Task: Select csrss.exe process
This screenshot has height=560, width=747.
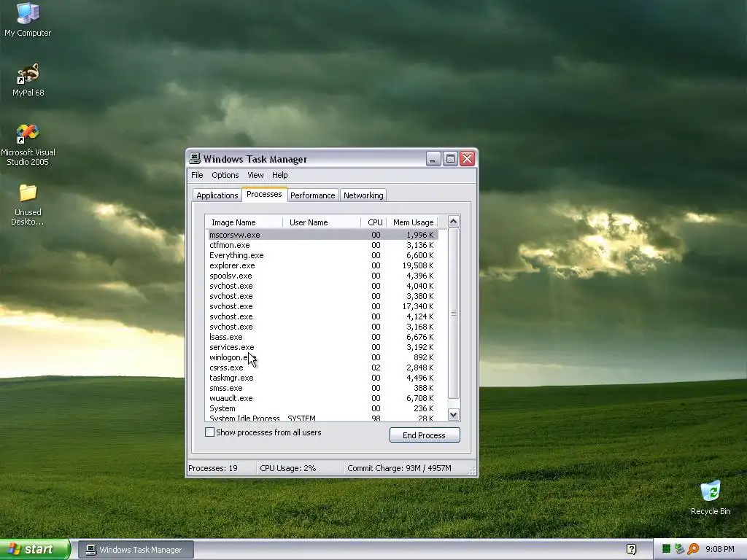Action: (322, 367)
